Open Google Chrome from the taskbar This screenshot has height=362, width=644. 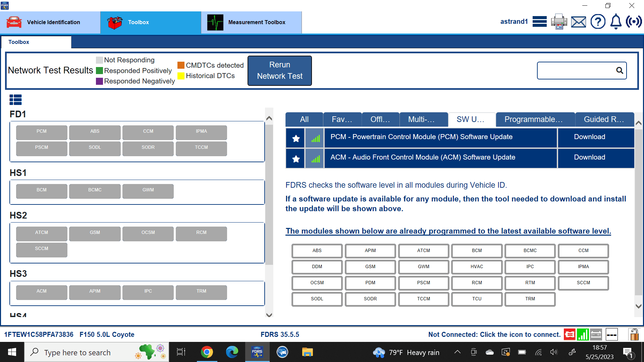tap(207, 352)
